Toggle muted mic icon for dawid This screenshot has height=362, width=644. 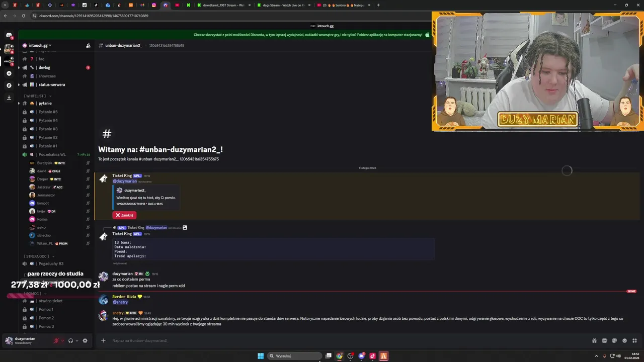[88, 171]
